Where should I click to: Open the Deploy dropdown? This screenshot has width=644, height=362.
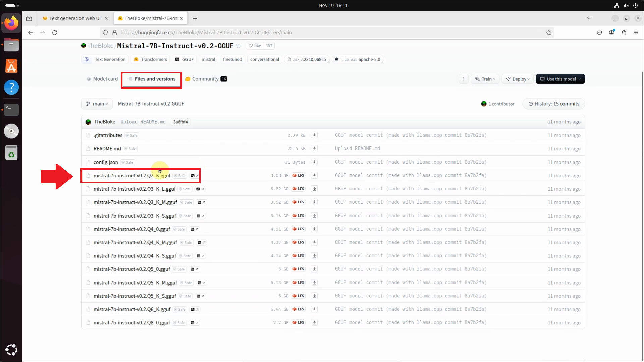(518, 79)
